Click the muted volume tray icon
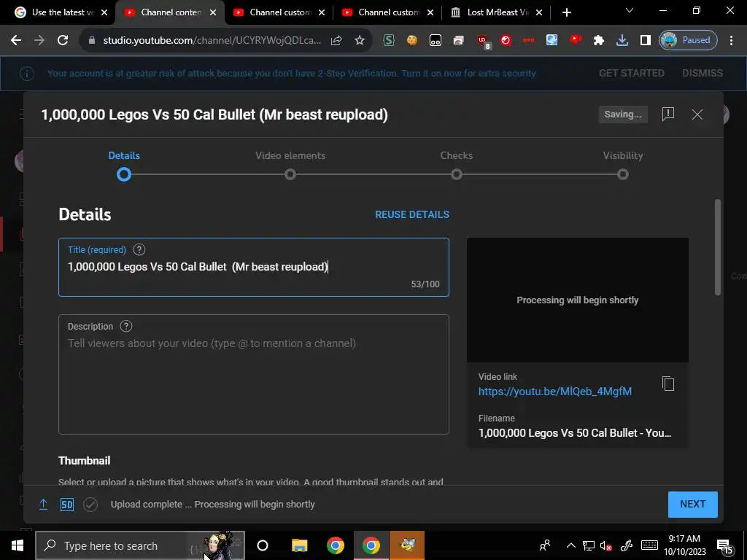The width and height of the screenshot is (747, 560). pyautogui.click(x=606, y=545)
